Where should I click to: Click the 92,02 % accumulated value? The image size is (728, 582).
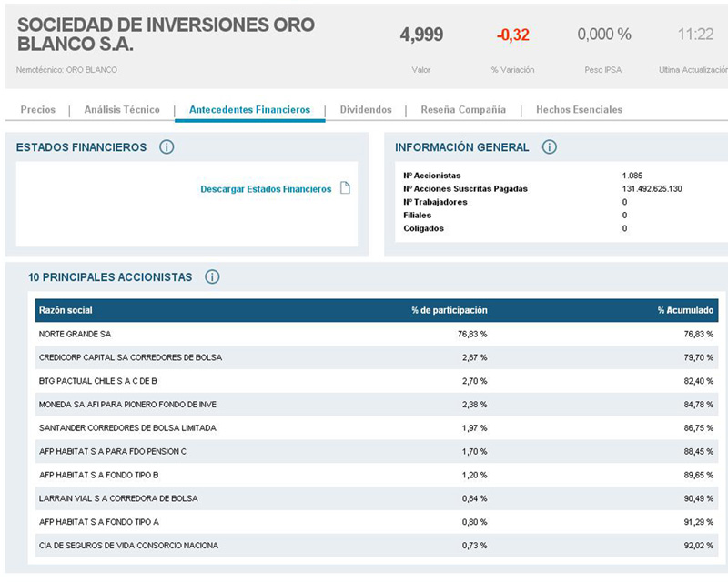pyautogui.click(x=698, y=546)
